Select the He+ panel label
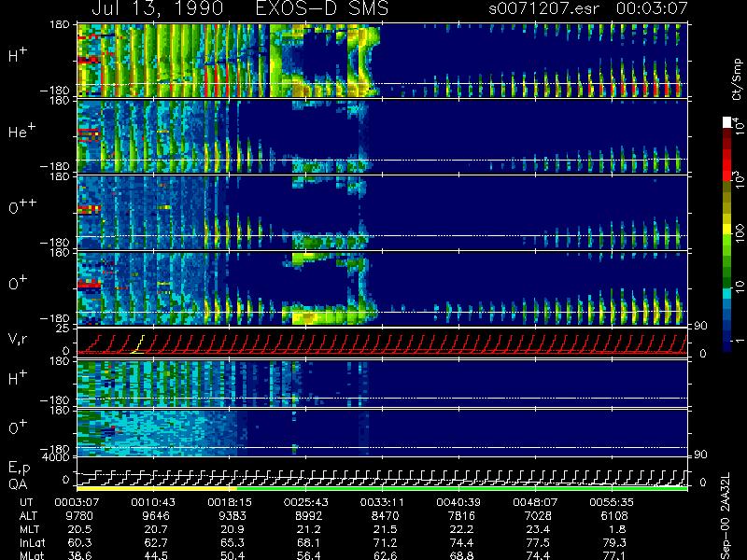 21,132
